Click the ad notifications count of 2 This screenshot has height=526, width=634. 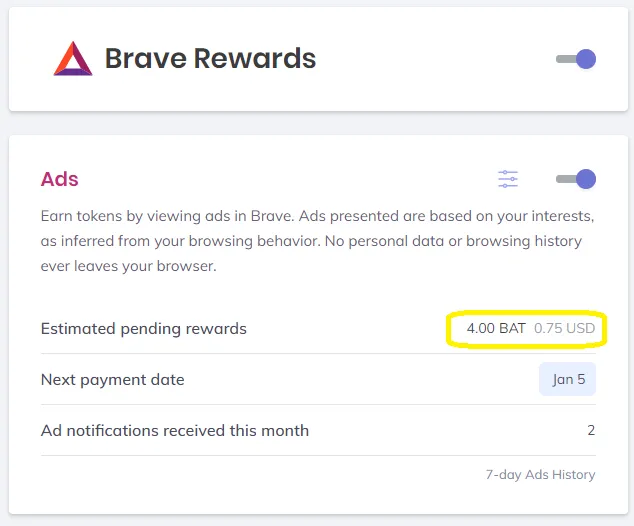(x=591, y=430)
